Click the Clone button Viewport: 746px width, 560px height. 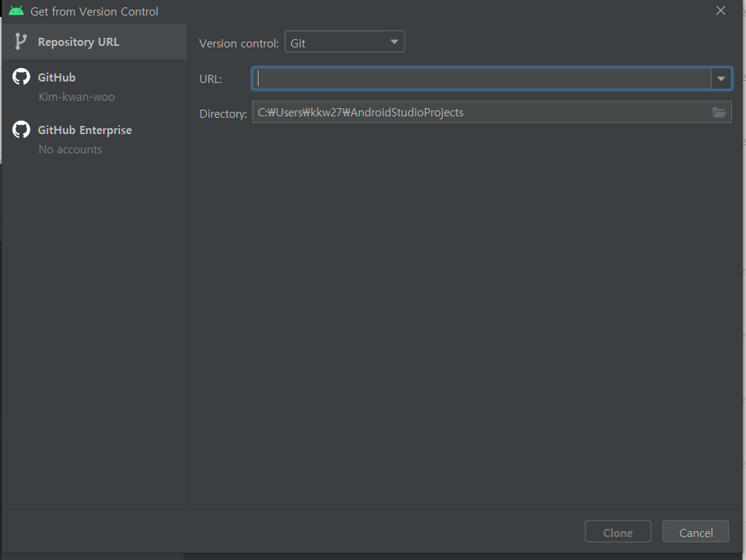(x=617, y=531)
